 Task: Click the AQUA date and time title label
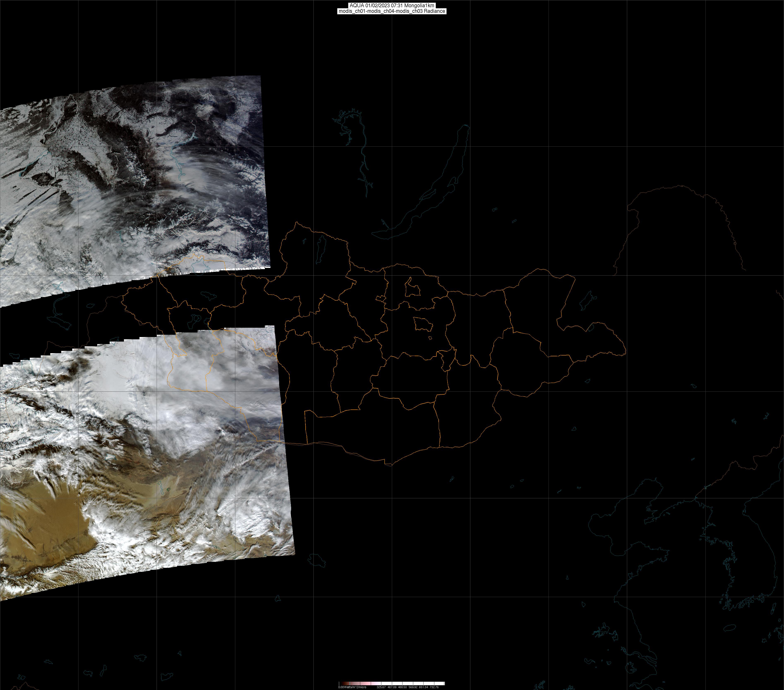pos(392,5)
